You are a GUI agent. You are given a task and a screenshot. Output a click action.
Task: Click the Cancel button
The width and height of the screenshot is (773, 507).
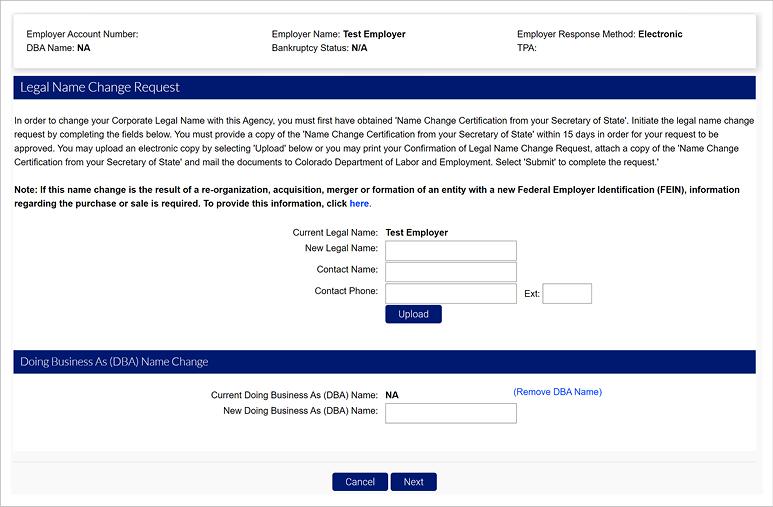point(359,482)
